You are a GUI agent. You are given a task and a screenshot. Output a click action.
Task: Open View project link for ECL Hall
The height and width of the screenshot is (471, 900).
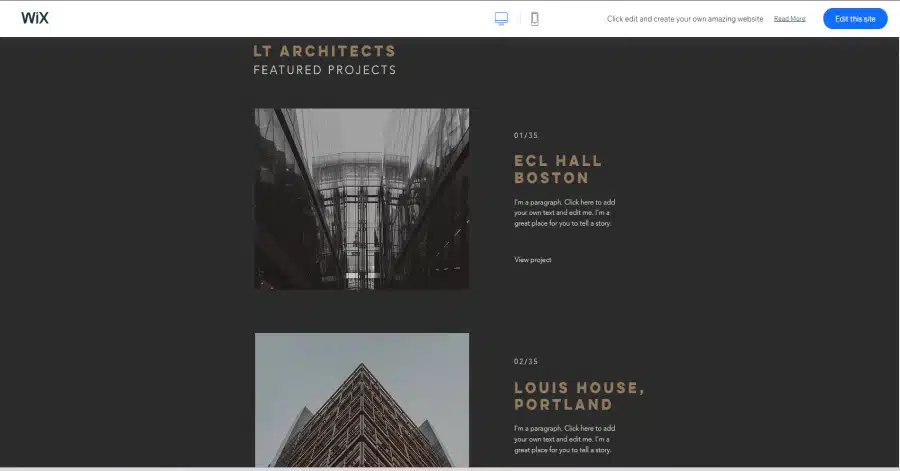pos(533,260)
